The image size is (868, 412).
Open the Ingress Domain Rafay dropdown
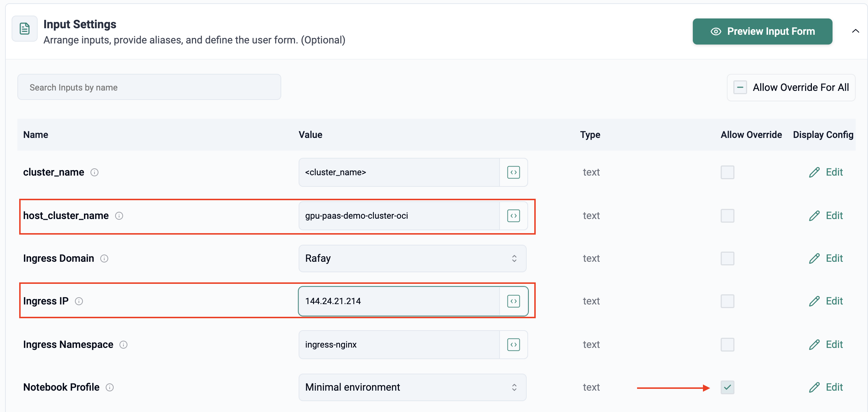412,258
